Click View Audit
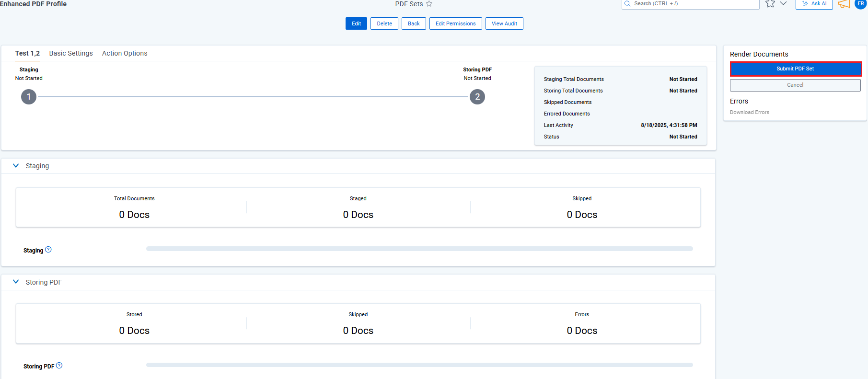 coord(504,23)
